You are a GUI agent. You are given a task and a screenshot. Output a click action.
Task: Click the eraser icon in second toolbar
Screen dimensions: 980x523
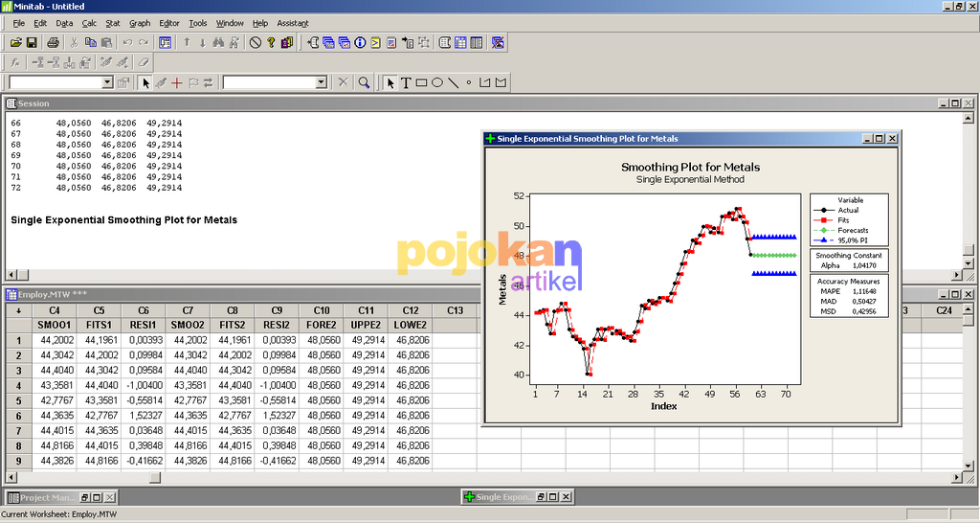[144, 62]
